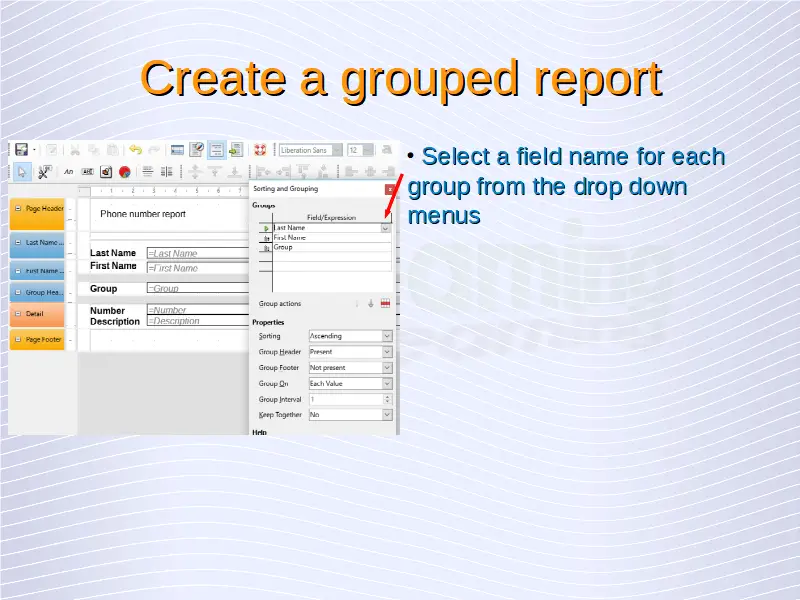The width and height of the screenshot is (800, 600).
Task: Click the character formatting icon after font size
Action: click(387, 150)
